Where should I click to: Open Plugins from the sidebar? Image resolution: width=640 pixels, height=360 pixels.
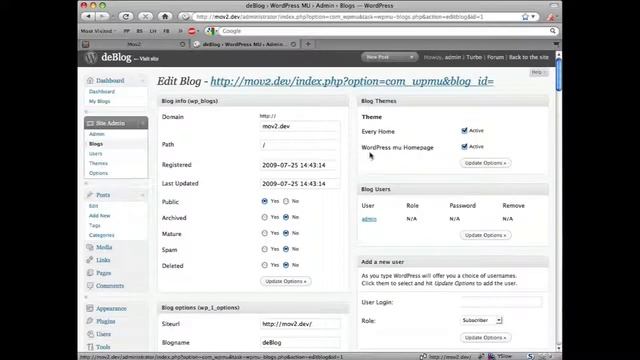point(105,321)
